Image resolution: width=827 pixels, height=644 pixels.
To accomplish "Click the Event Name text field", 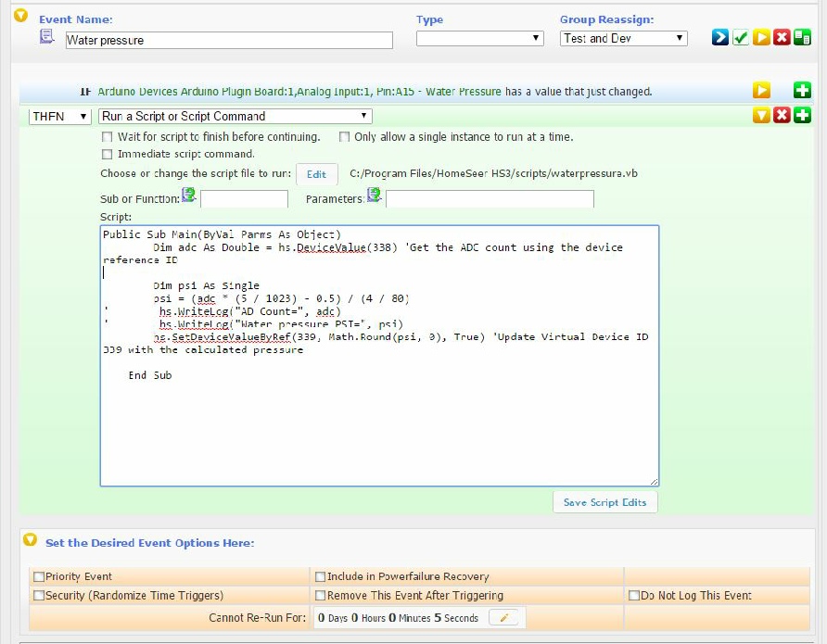I will click(229, 41).
